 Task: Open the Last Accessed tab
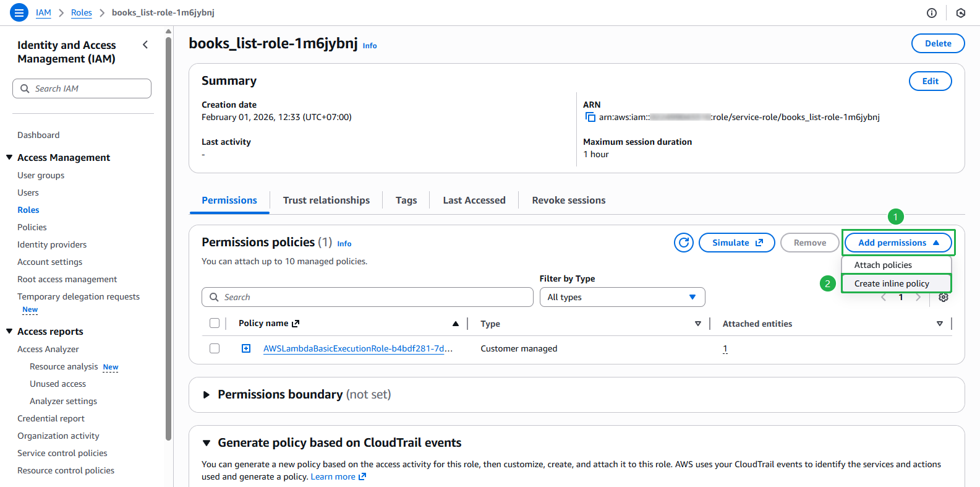[474, 200]
